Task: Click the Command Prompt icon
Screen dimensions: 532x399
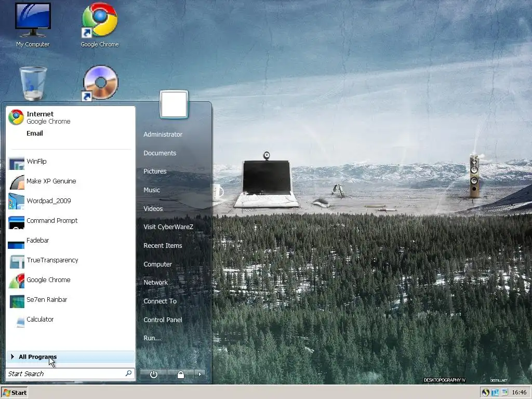Action: (16, 222)
